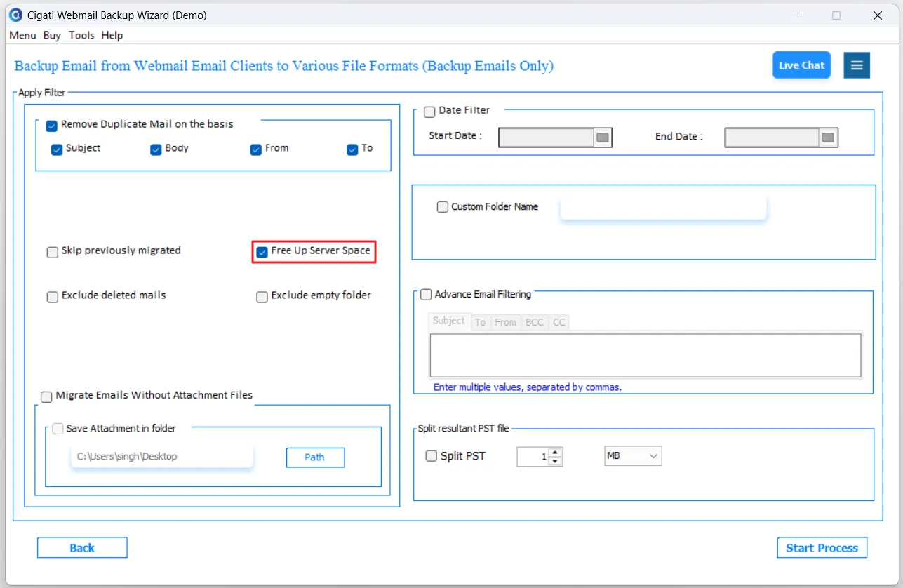Go Back to the previous step

pyautogui.click(x=82, y=548)
